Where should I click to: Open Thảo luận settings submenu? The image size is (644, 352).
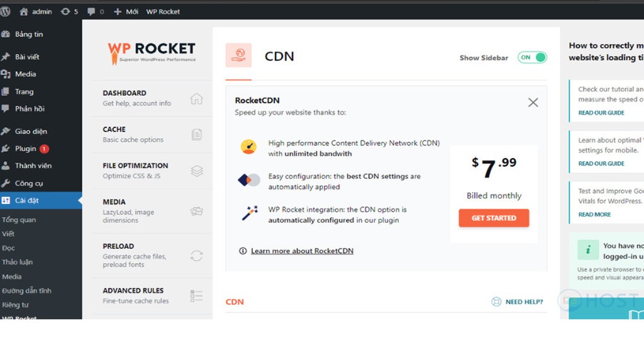point(17,262)
